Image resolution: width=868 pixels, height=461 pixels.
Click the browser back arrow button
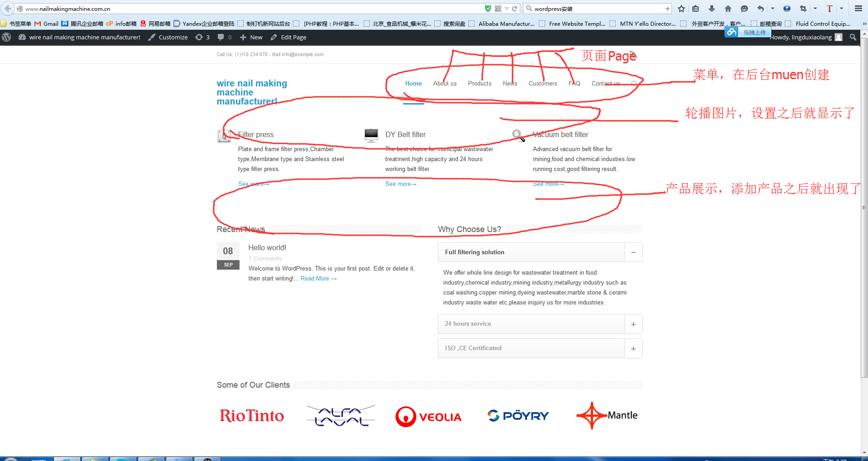tap(8, 9)
